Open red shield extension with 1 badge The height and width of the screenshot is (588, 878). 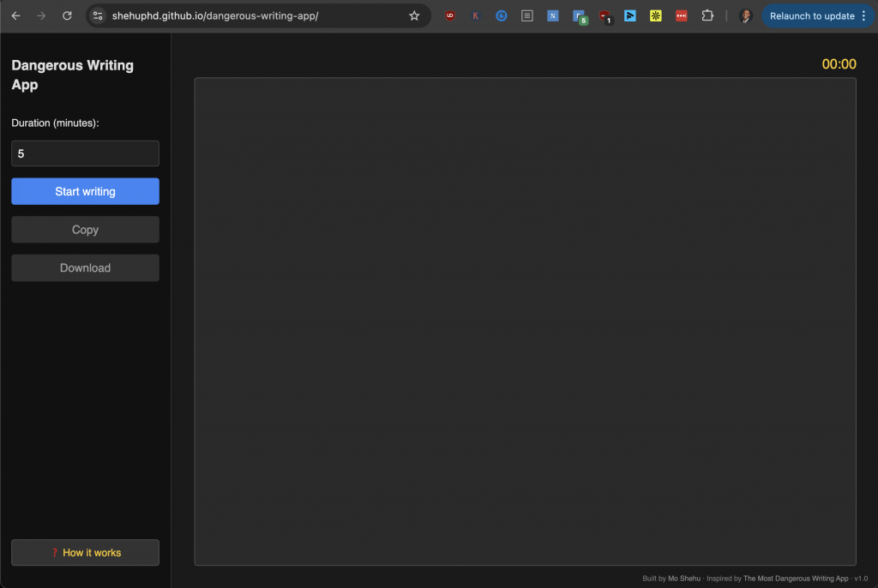[x=605, y=17]
